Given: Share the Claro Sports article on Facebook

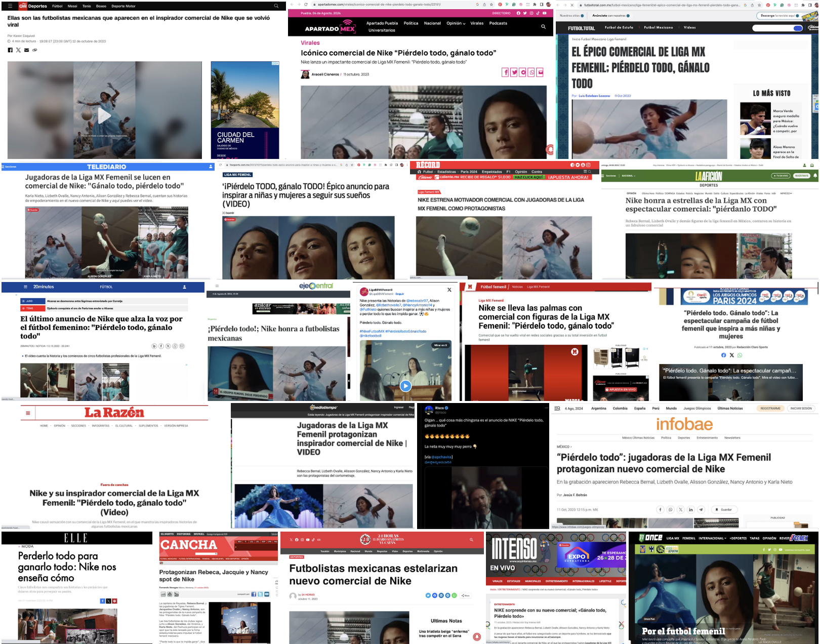Looking at the screenshot, I should (x=723, y=355).
